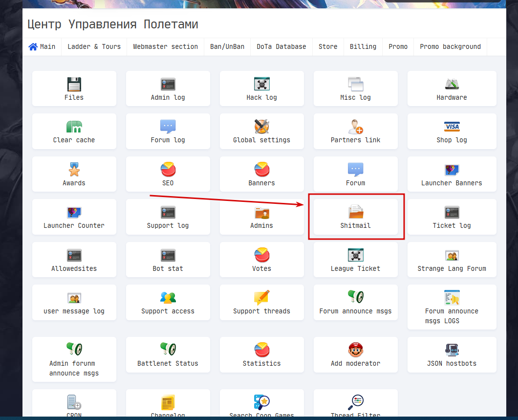Screen dimensions: 518x420
Task: Open the League Ticket skull icon
Action: 355,255
